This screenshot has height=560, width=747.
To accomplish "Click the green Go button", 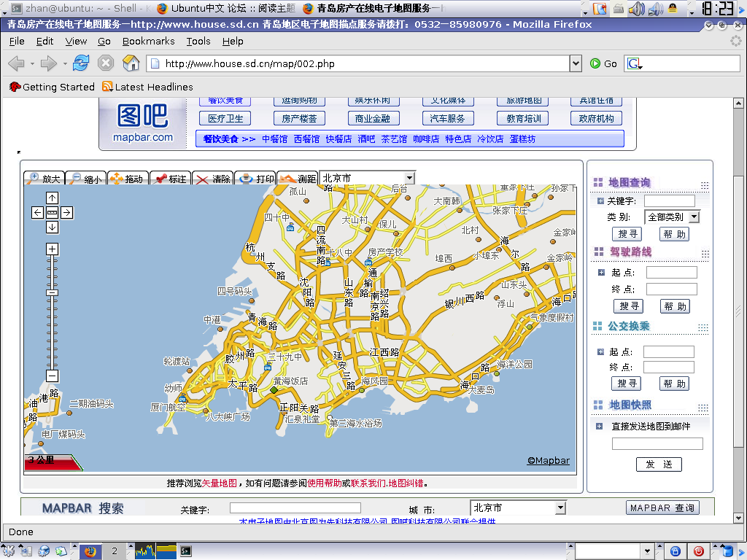I will tap(603, 63).
